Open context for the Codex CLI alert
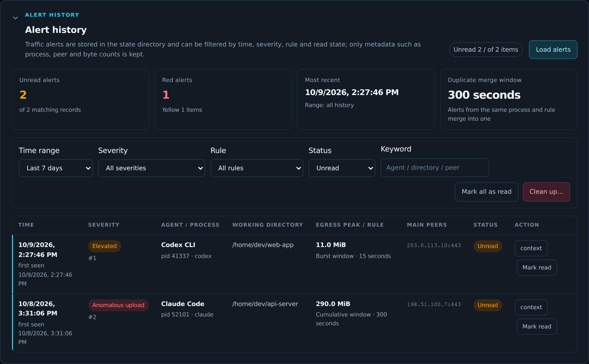This screenshot has width=589, height=364. 531,248
